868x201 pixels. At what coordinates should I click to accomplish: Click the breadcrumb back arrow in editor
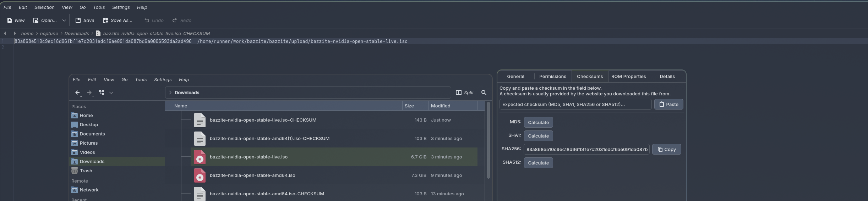point(5,33)
